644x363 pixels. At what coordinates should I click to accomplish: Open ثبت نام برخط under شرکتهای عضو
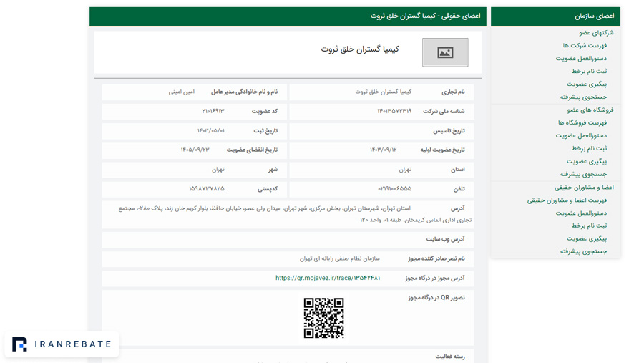coord(589,71)
